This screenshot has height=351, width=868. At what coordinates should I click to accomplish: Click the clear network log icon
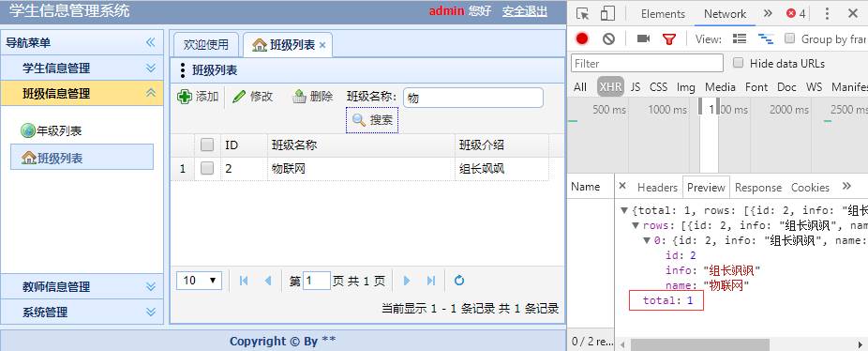coord(609,38)
